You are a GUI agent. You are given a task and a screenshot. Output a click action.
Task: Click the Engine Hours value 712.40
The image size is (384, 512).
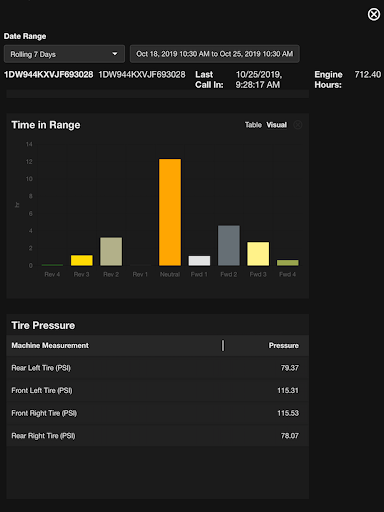click(368, 75)
